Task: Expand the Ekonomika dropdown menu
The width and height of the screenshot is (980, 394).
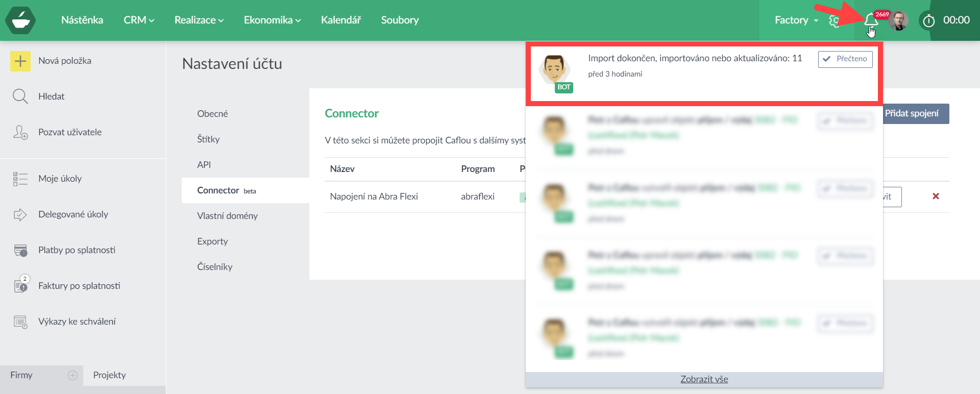Action: tap(272, 20)
